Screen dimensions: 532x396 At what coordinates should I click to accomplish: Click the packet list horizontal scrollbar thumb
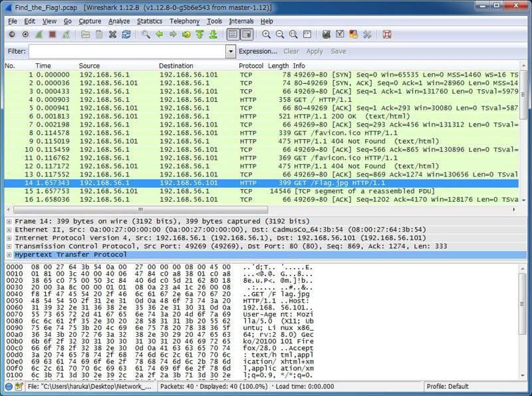point(140,210)
